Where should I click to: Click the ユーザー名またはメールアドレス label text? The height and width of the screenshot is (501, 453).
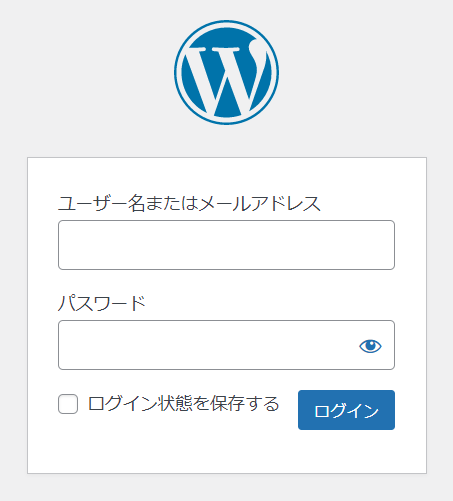pyautogui.click(x=189, y=203)
